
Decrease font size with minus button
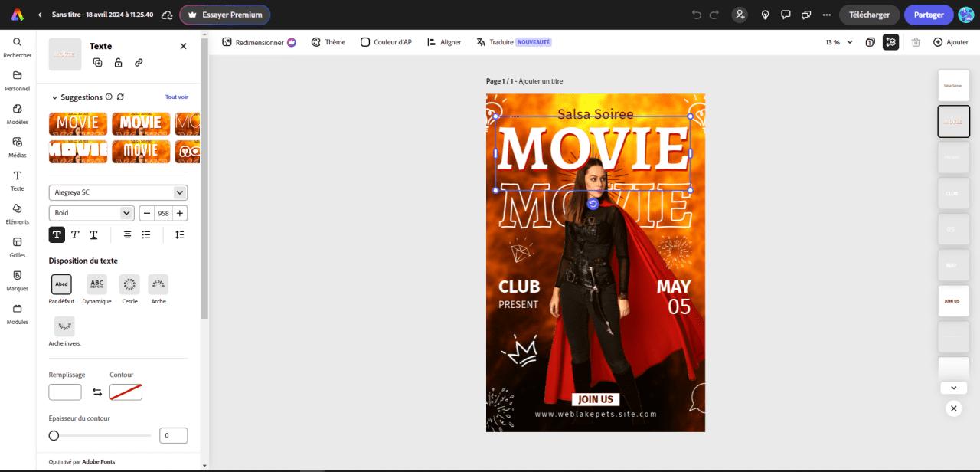click(147, 213)
